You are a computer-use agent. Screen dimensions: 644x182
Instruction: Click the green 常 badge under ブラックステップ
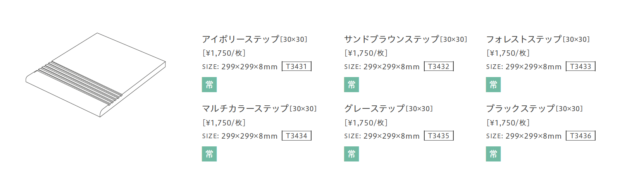pos(493,154)
